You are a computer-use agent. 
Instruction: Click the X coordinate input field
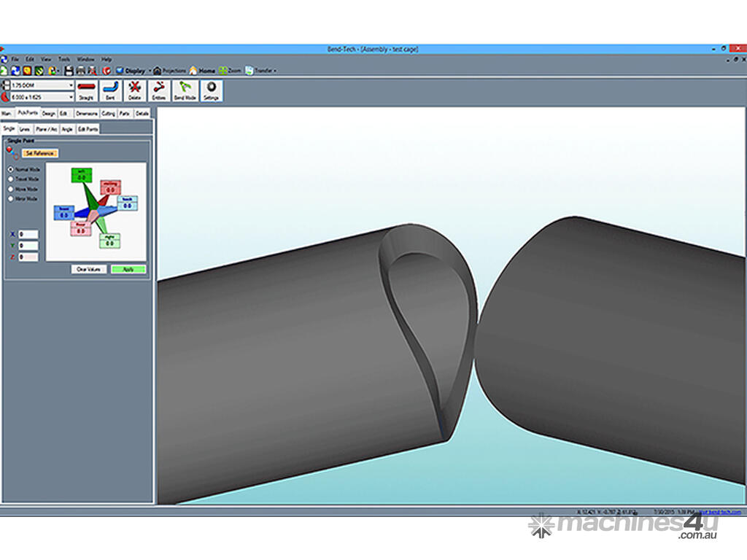tap(28, 234)
